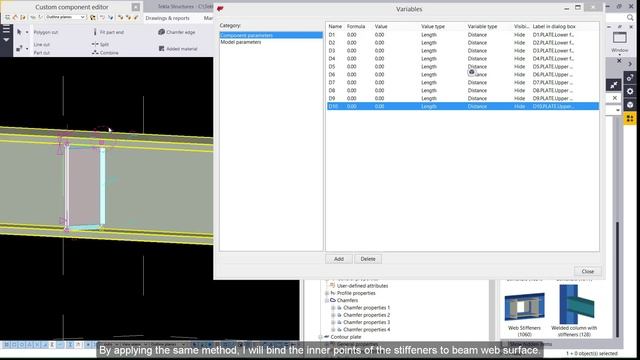Click the Add button in Variables dialog
The width and height of the screenshot is (640, 360).
339,259
